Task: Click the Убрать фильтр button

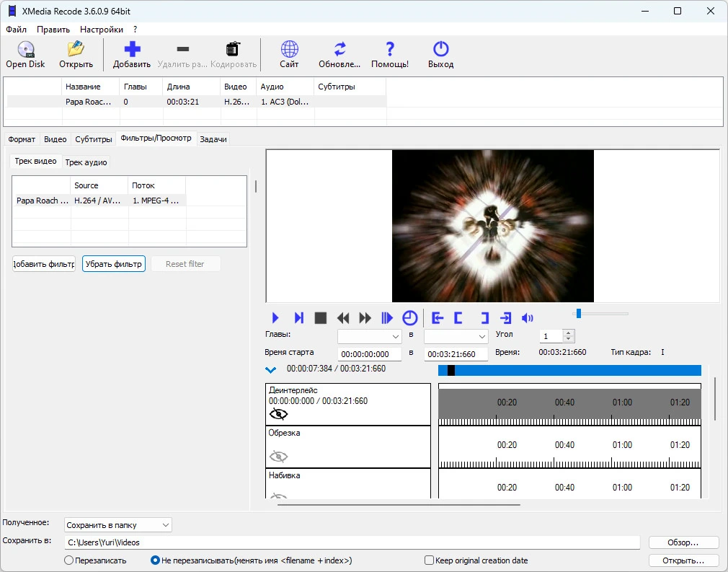Action: pos(114,263)
